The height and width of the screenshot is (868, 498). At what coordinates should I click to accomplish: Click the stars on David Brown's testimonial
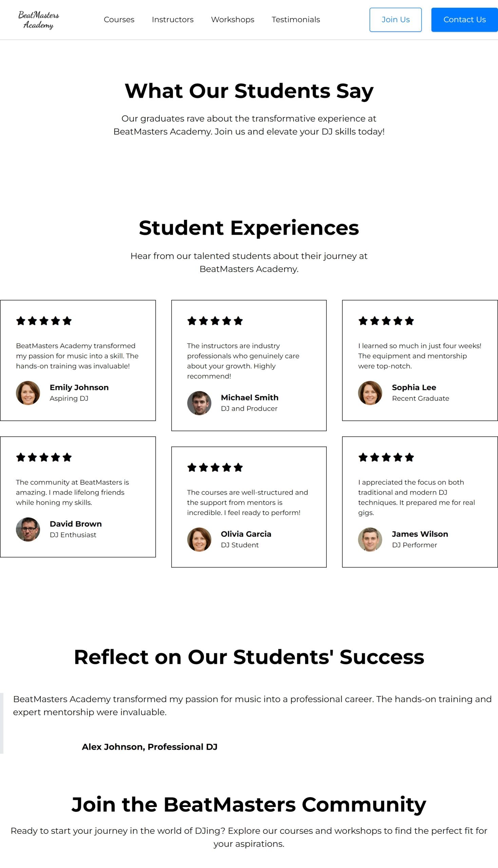tap(44, 457)
